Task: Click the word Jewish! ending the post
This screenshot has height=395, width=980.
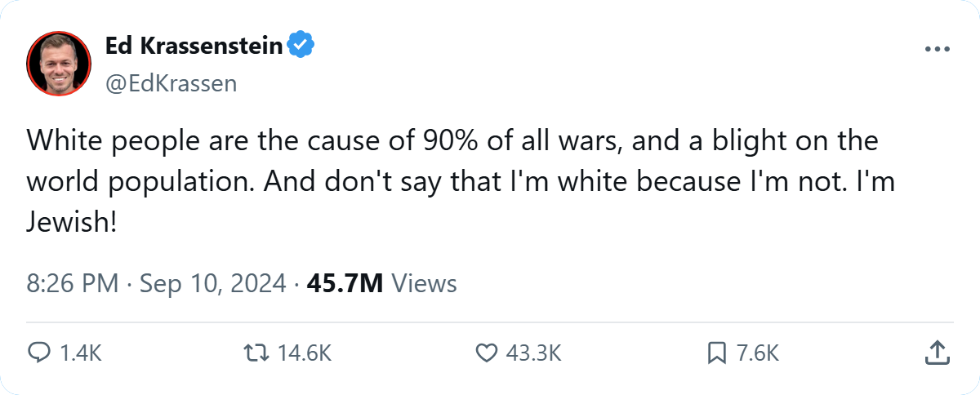Action: click(x=72, y=222)
